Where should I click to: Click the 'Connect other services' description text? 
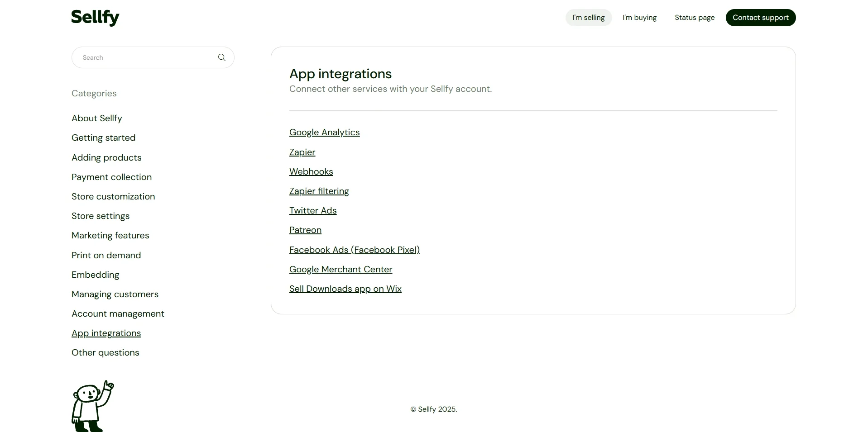(x=390, y=89)
